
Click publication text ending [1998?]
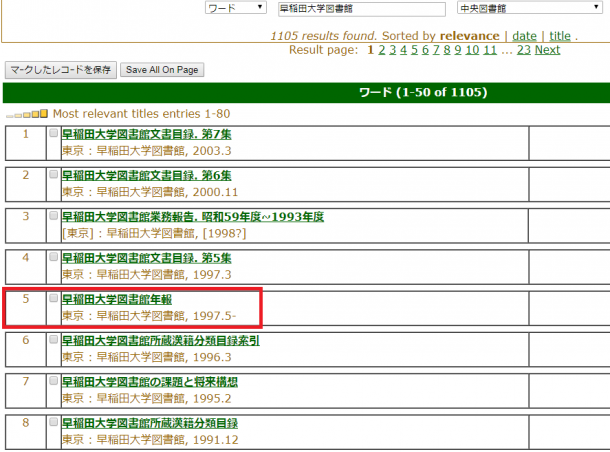click(154, 233)
